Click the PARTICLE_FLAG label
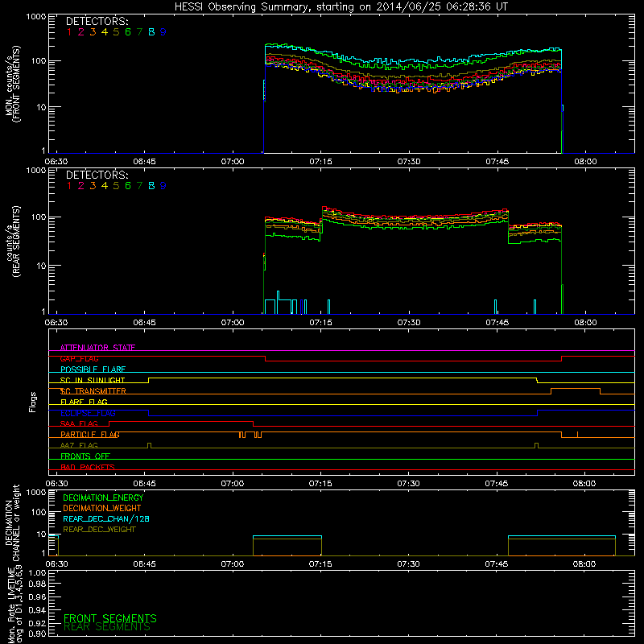The height and width of the screenshot is (644, 644). pyautogui.click(x=90, y=435)
